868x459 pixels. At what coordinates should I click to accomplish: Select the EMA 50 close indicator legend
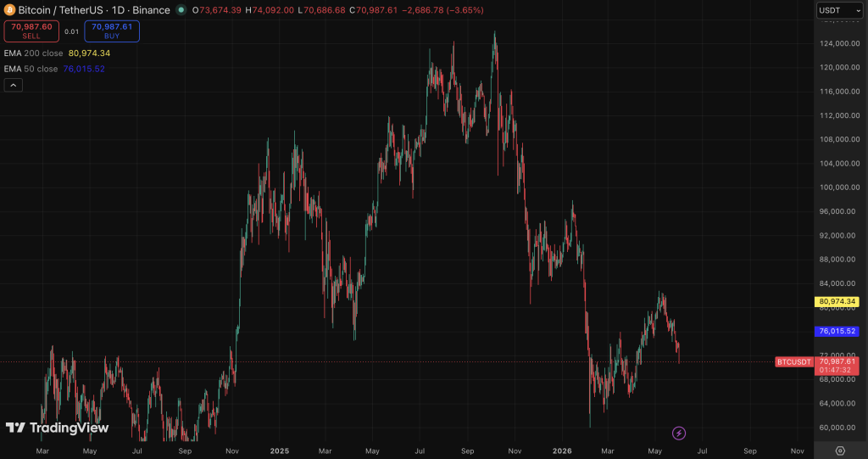point(54,69)
